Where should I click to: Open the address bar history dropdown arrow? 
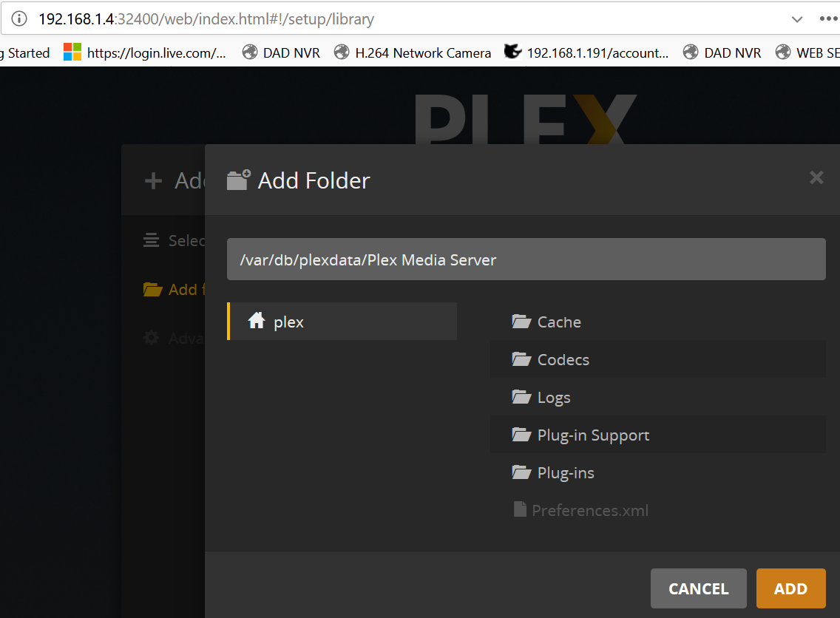coord(797,19)
